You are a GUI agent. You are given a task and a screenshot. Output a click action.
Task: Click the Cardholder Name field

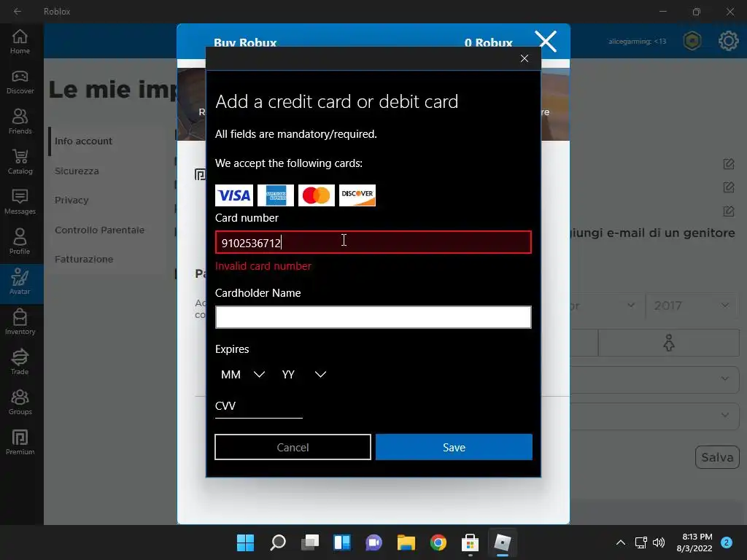[x=373, y=317]
